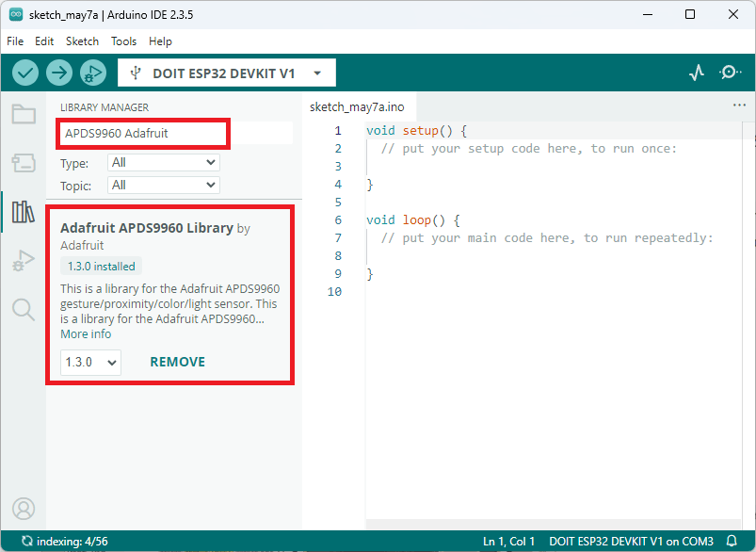Open the Tools menu
This screenshot has width=756, height=552.
pos(123,41)
